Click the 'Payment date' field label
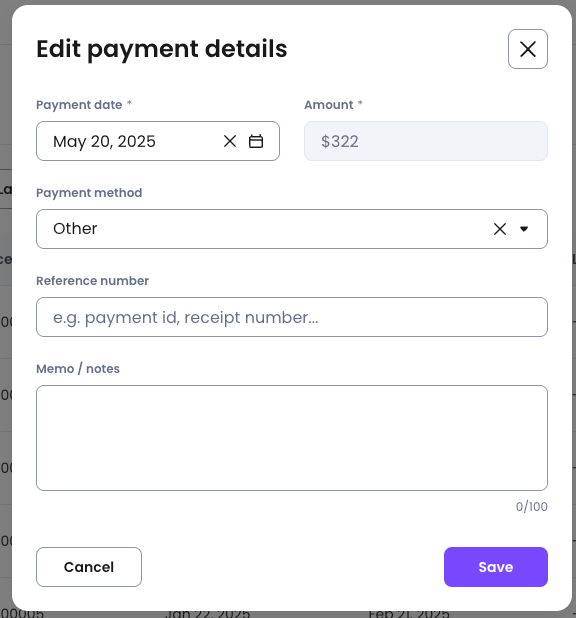 (x=79, y=105)
